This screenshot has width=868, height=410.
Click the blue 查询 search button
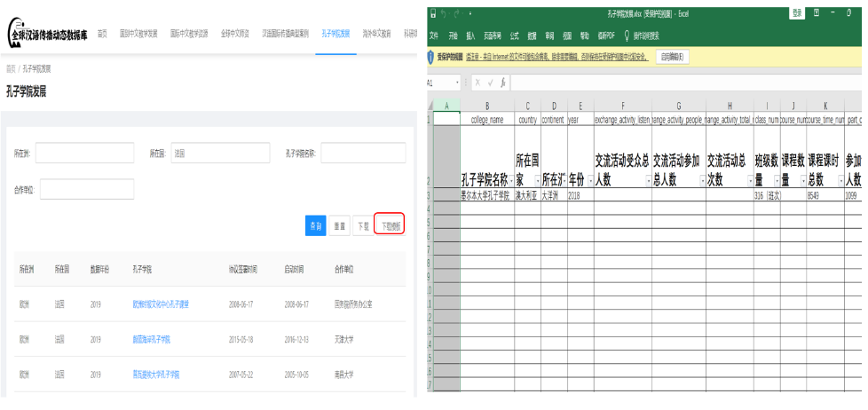point(315,225)
